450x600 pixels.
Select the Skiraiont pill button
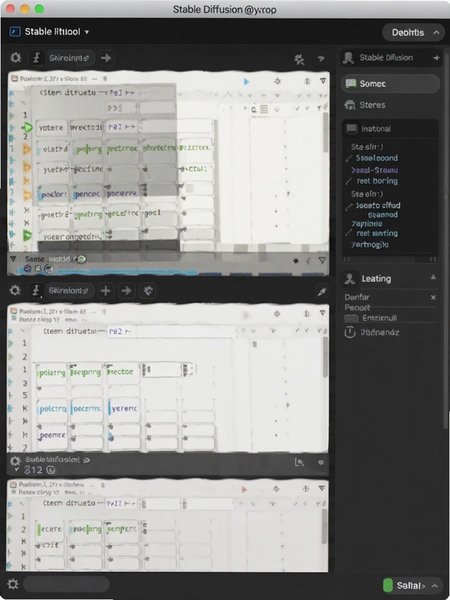tap(69, 291)
